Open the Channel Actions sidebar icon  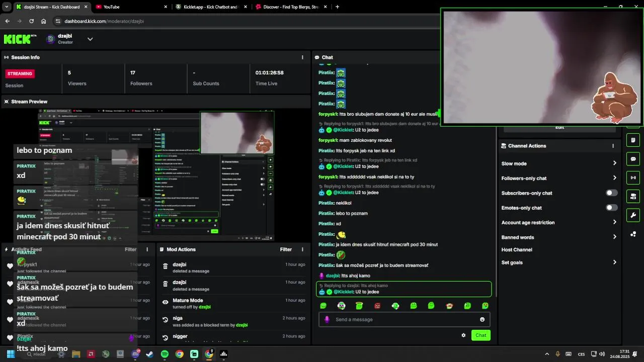633,196
